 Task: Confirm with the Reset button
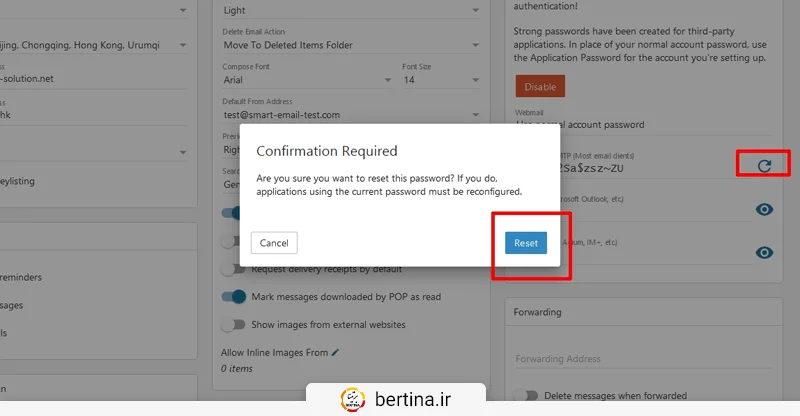click(x=525, y=243)
